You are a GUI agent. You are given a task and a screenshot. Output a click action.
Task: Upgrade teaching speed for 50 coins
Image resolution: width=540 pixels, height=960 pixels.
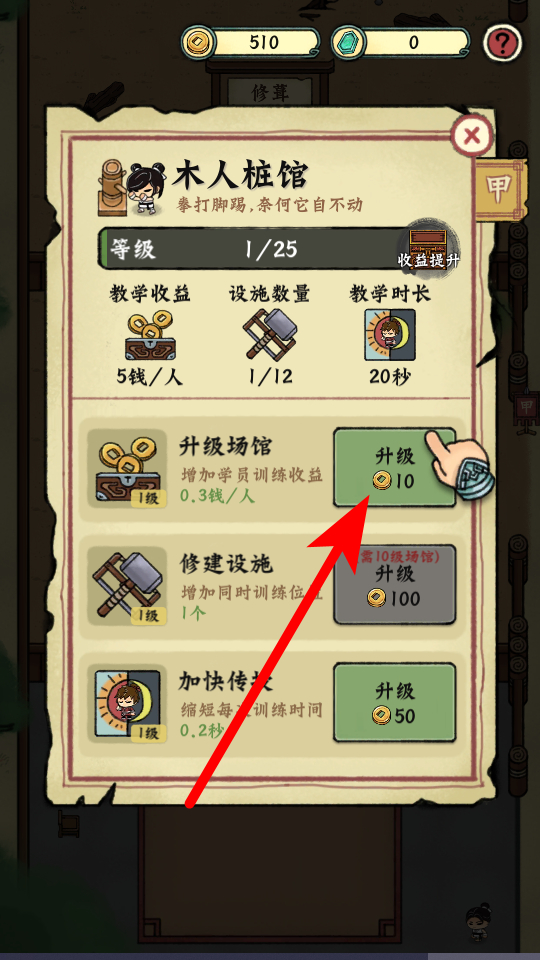pyautogui.click(x=395, y=703)
